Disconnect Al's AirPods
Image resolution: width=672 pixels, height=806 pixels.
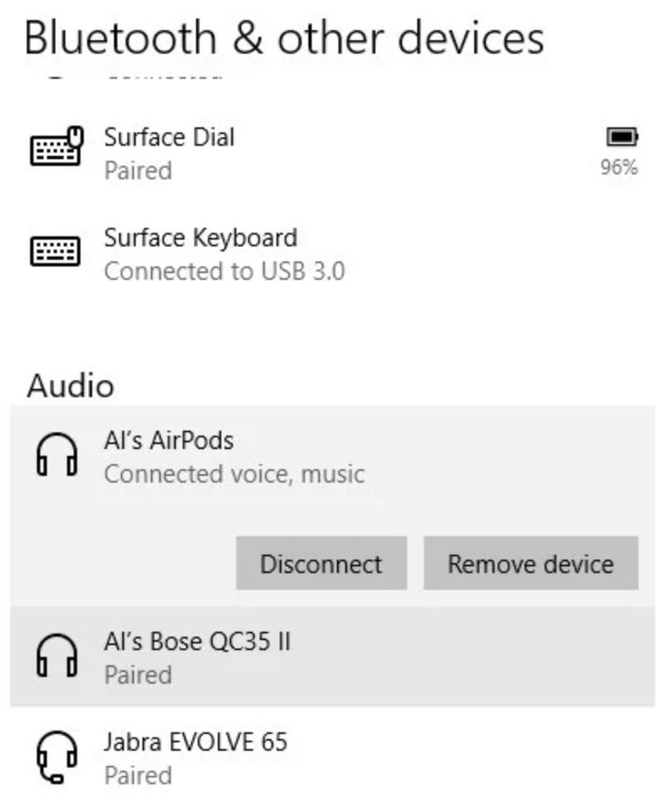pyautogui.click(x=321, y=564)
